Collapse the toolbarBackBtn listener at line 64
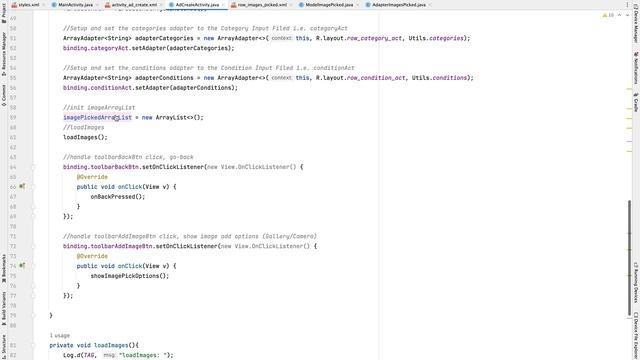The image size is (640, 360). point(33,167)
